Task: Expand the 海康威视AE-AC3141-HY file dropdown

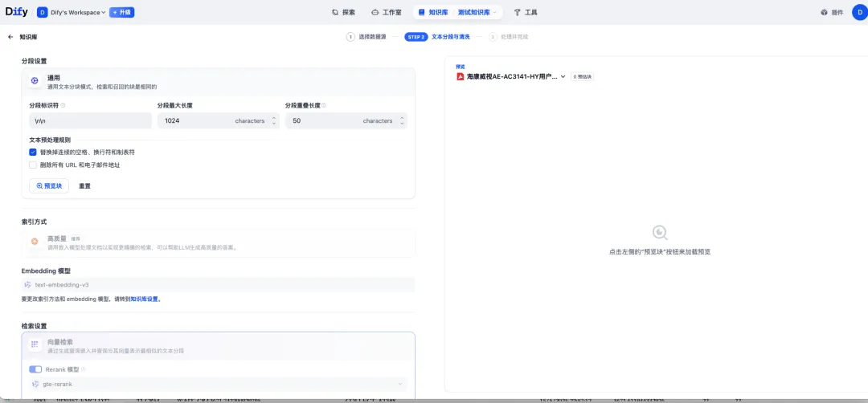Action: [511, 77]
